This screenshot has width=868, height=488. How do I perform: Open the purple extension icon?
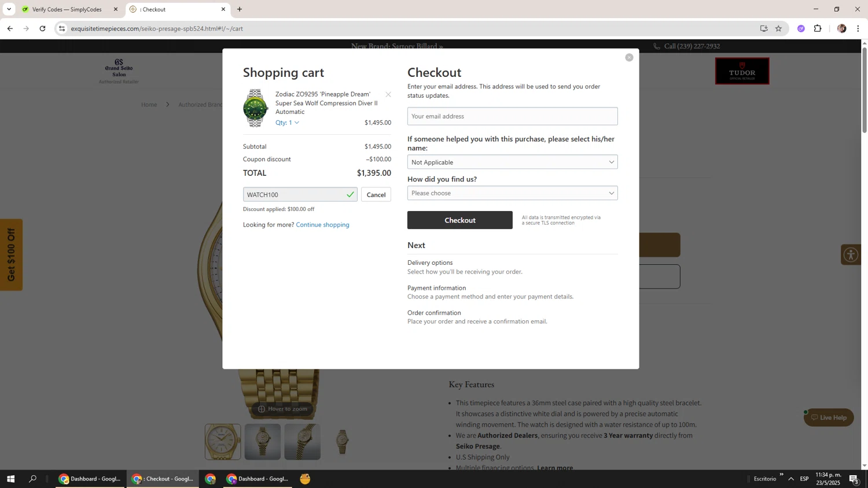tap(801, 28)
